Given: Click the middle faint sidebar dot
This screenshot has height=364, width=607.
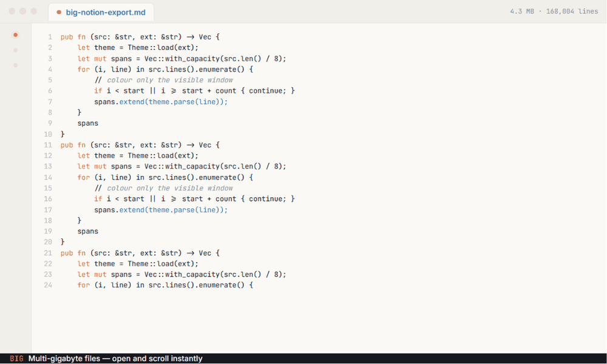Looking at the screenshot, I should [16, 50].
